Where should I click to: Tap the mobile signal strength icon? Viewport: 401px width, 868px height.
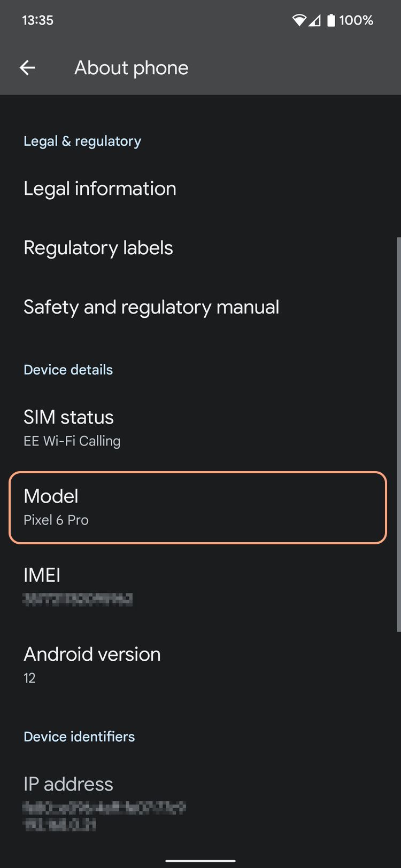coord(315,20)
